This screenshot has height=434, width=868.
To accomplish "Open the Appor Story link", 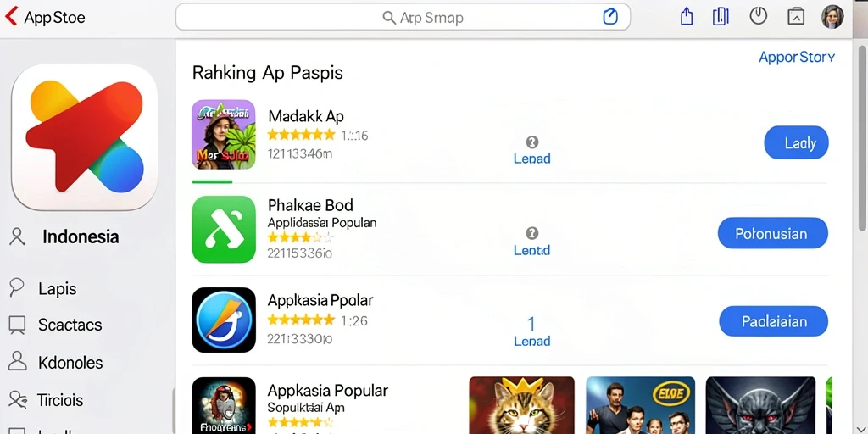I will click(797, 57).
